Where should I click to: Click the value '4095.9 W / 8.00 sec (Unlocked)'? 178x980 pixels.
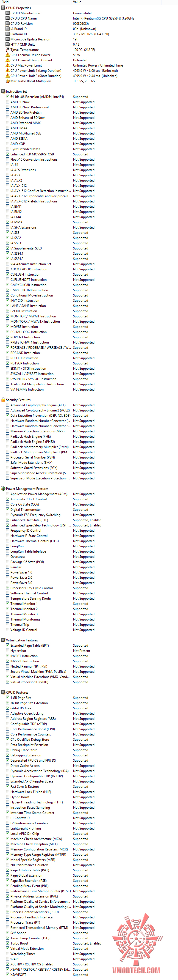point(95,70)
